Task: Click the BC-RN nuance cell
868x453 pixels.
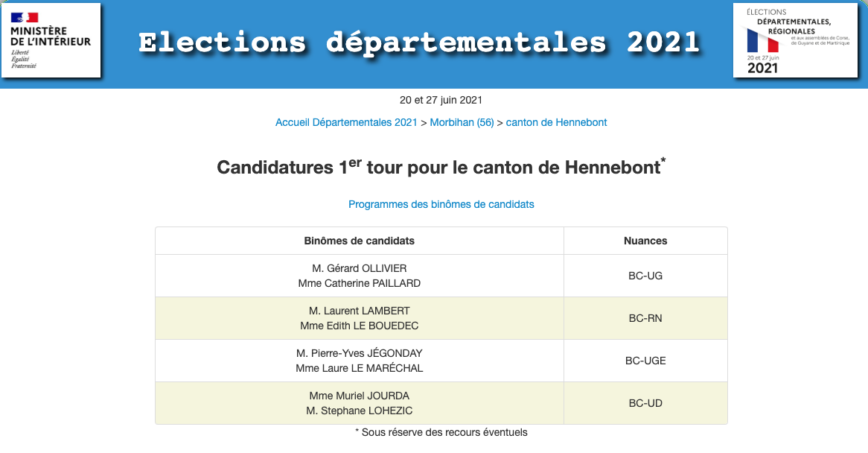Action: pos(645,318)
